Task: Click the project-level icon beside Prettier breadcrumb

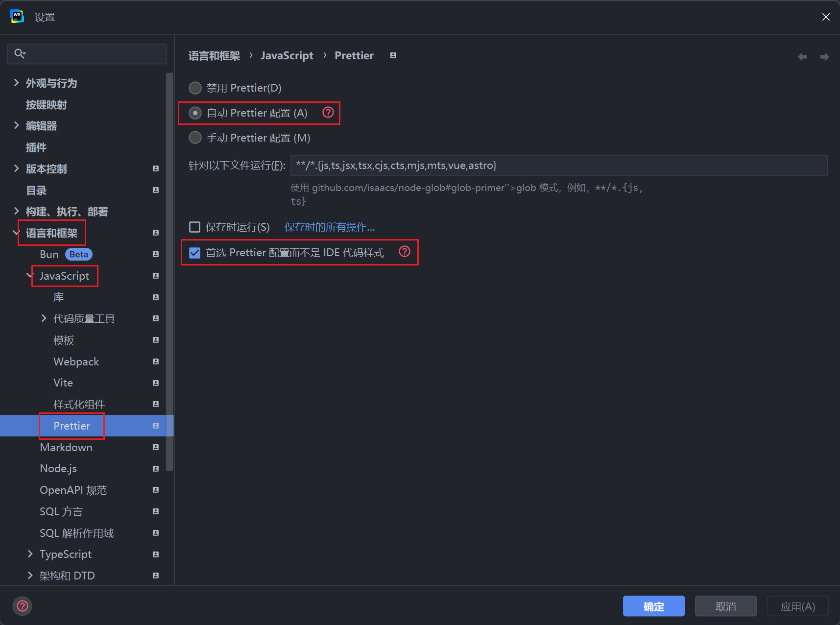Action: (393, 55)
